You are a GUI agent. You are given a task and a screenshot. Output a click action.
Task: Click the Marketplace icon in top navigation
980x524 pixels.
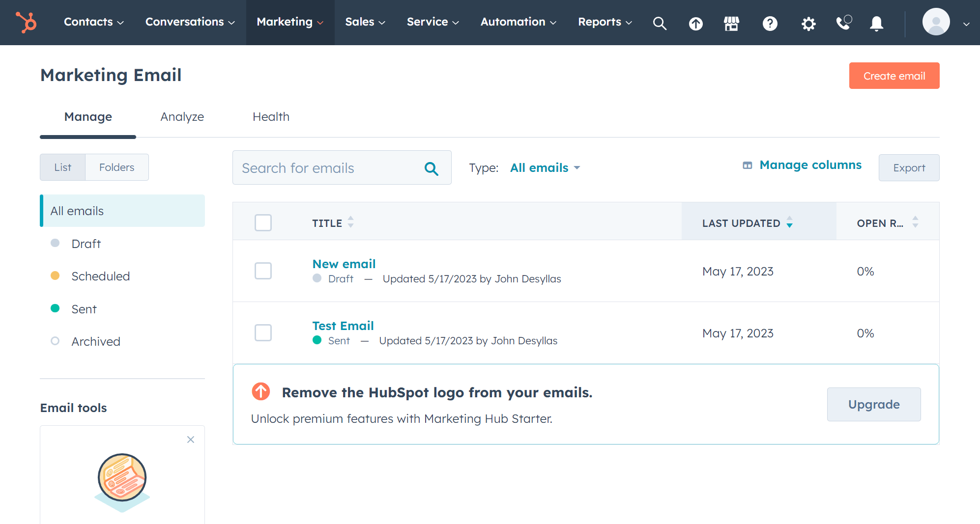[731, 23]
